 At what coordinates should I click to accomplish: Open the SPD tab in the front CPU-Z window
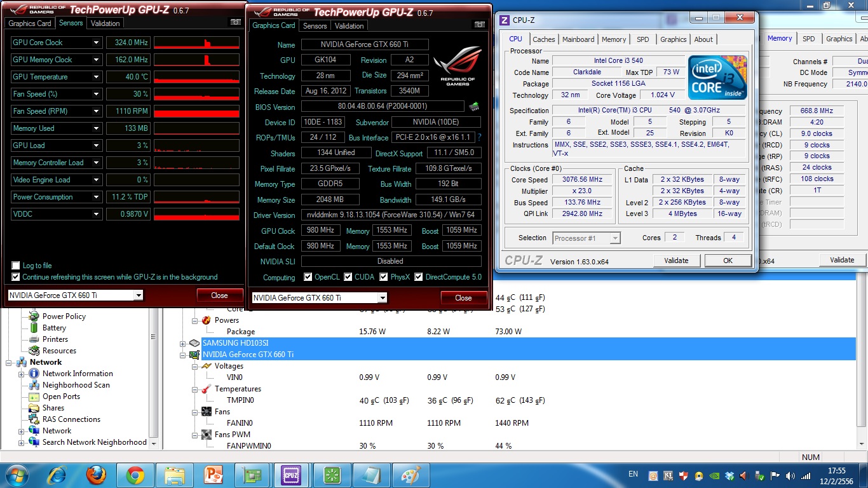click(x=643, y=39)
